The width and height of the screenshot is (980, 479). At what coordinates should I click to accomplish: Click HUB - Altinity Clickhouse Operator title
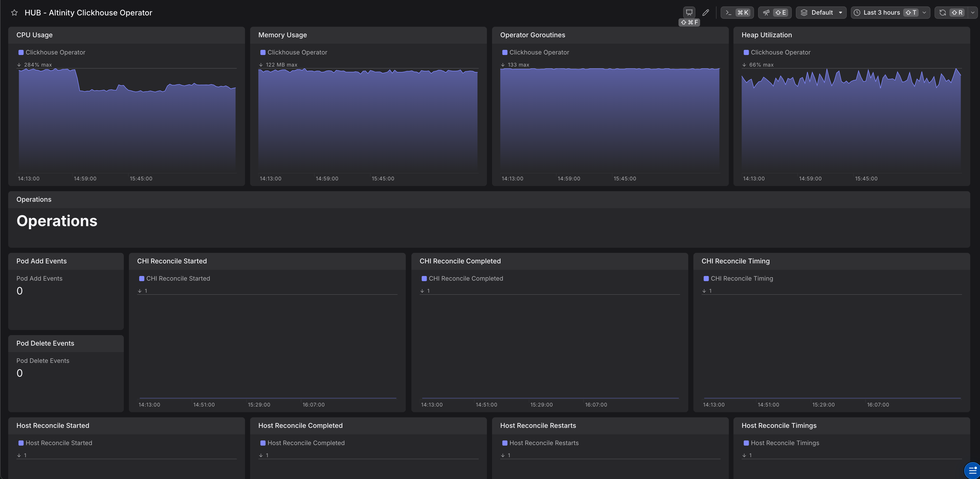click(88, 13)
